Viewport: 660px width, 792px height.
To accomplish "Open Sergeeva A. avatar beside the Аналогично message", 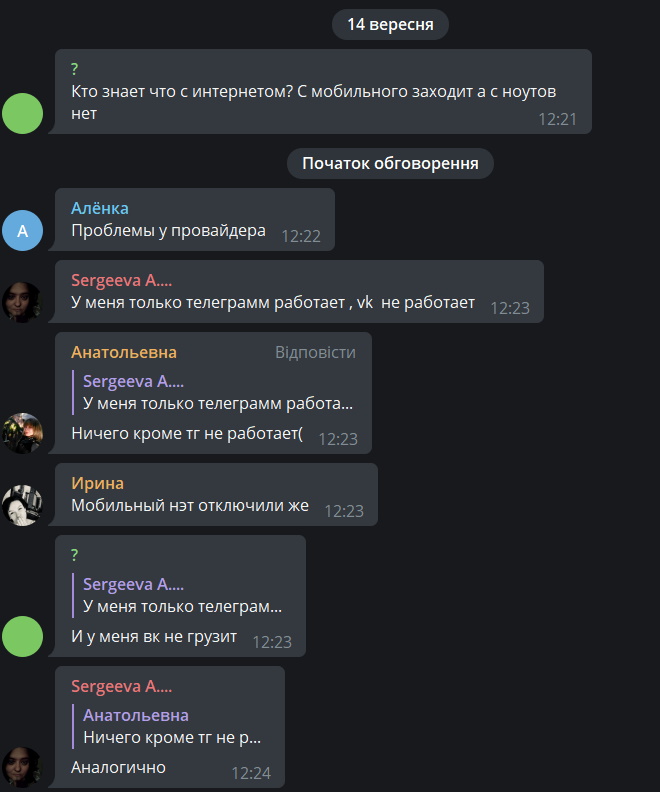I will tap(22, 767).
